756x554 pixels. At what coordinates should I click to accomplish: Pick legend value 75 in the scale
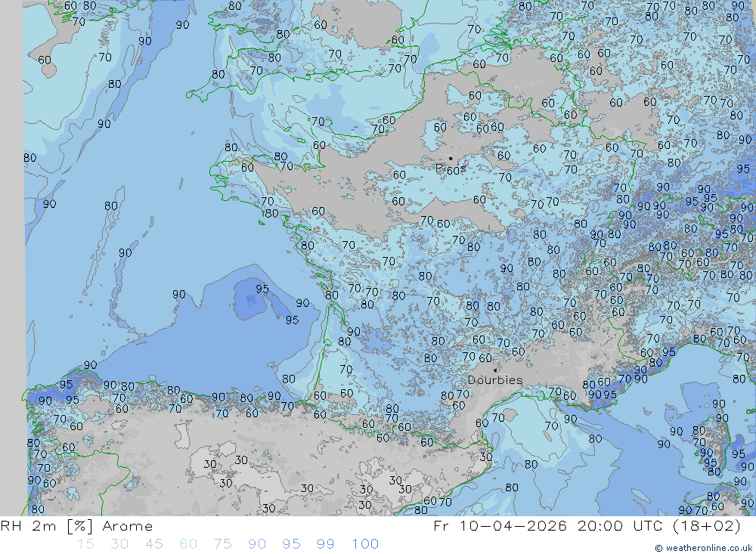point(222,544)
